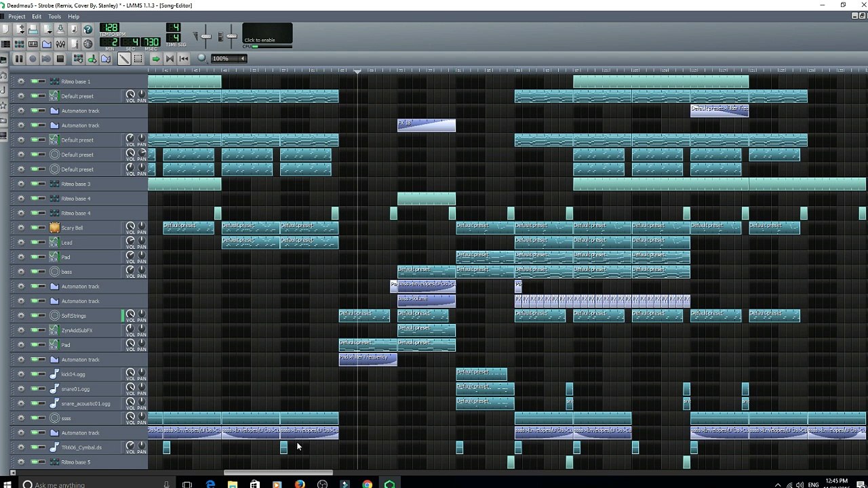Open the Edit menu
Viewport: 868px width, 488px height.
click(x=37, y=16)
